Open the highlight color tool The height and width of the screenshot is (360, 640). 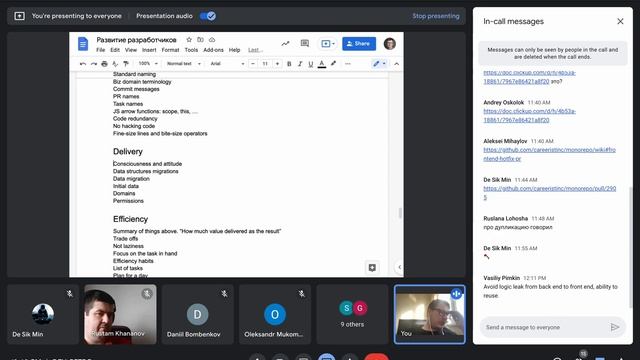(x=333, y=64)
